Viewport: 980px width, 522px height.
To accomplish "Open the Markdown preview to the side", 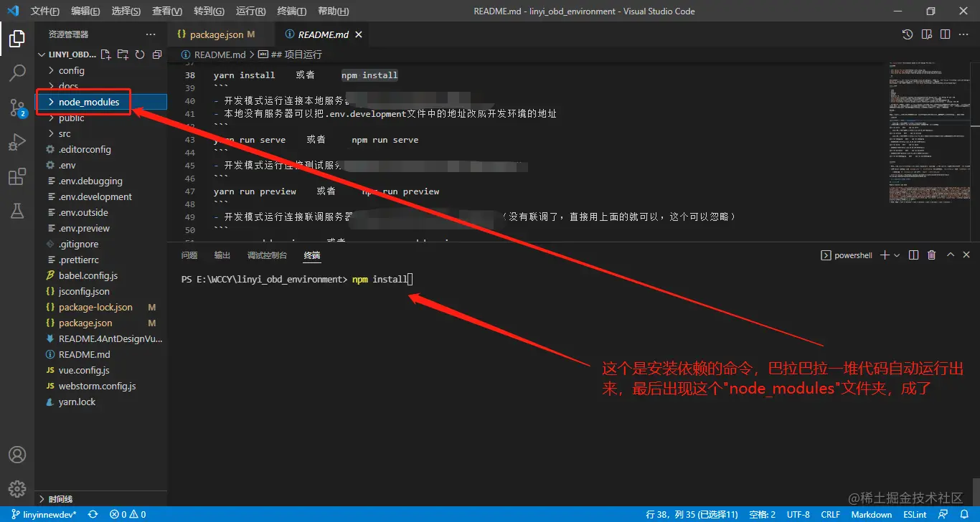I will (x=927, y=34).
